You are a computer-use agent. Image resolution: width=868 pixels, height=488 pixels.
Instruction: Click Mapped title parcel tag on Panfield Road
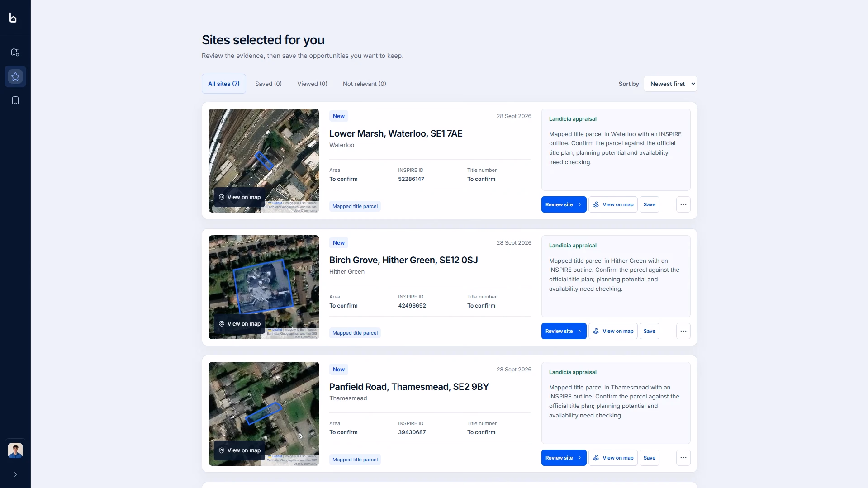tap(355, 460)
